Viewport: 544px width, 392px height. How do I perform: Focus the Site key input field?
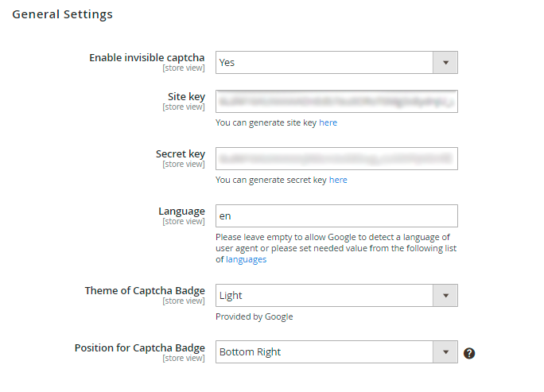336,102
